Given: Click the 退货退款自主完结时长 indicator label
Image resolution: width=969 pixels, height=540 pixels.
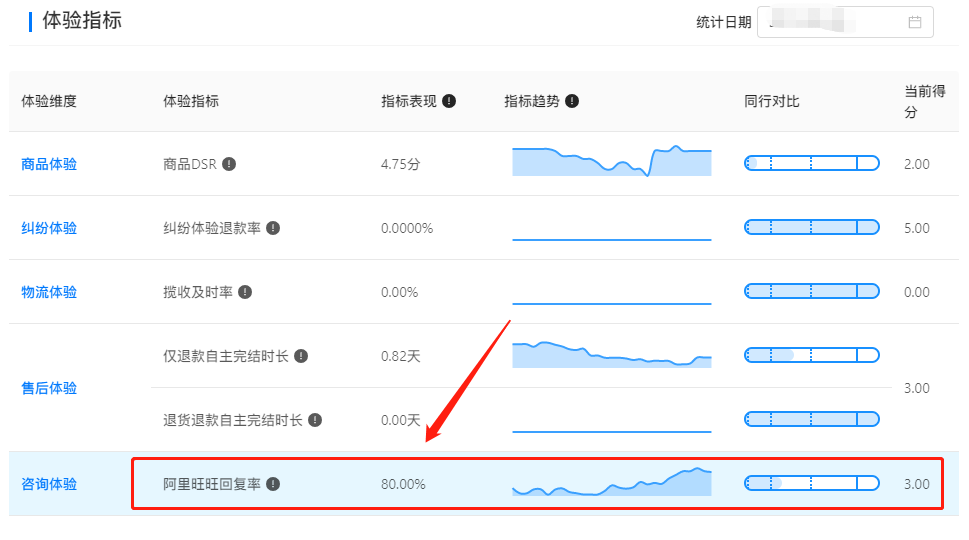Looking at the screenshot, I should 233,421.
